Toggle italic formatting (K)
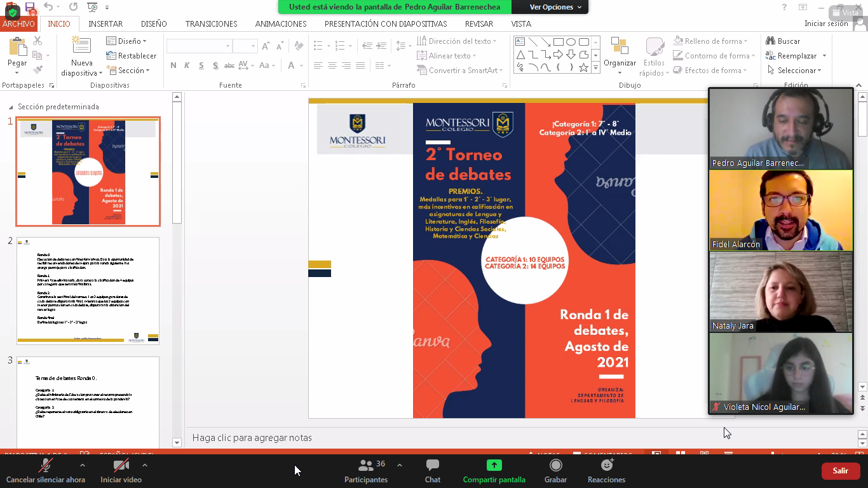The width and height of the screenshot is (868, 488). [x=187, y=65]
